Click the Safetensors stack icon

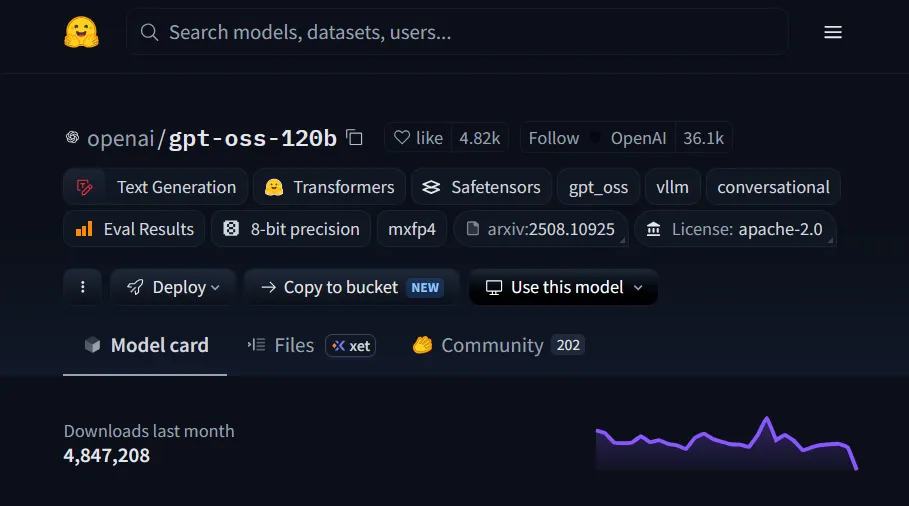coord(431,187)
